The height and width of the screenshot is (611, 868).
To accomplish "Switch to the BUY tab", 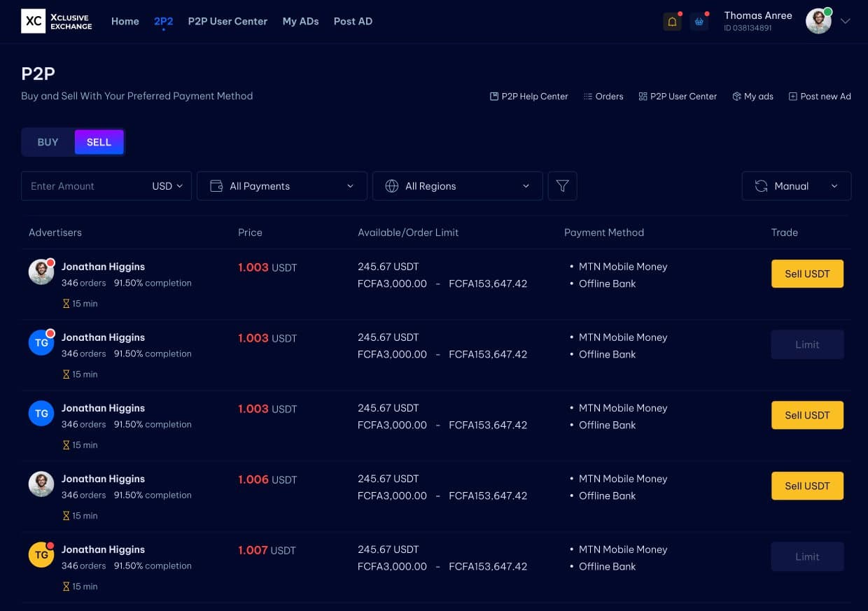I will 48,141.
